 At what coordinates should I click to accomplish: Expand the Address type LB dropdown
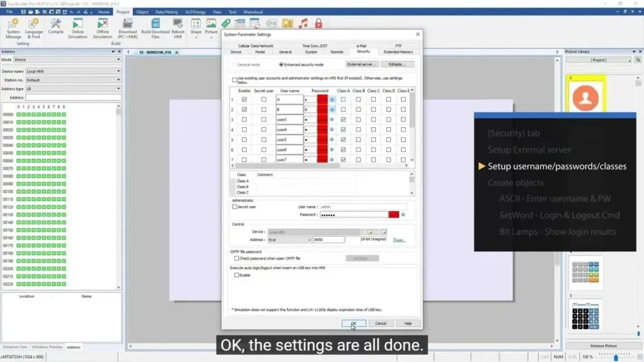click(119, 89)
